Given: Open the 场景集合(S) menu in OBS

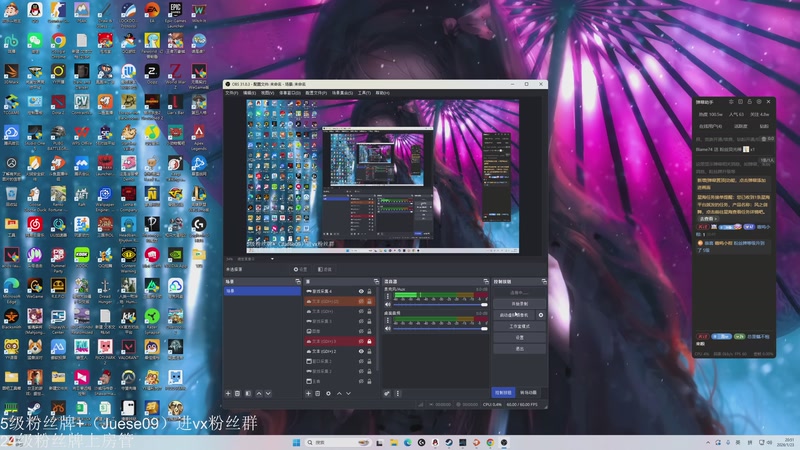Looking at the screenshot, I should [342, 93].
